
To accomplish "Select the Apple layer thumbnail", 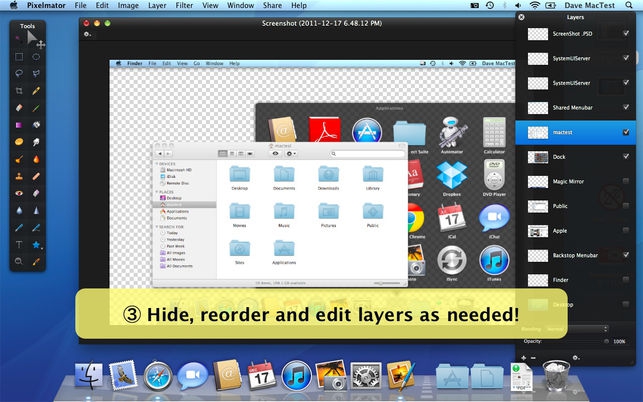I will 538,231.
